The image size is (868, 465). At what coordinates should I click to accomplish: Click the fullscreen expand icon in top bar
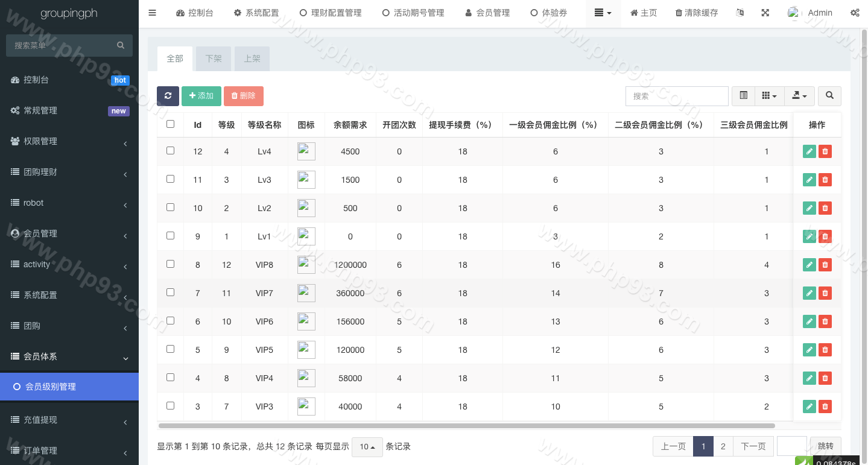[765, 13]
